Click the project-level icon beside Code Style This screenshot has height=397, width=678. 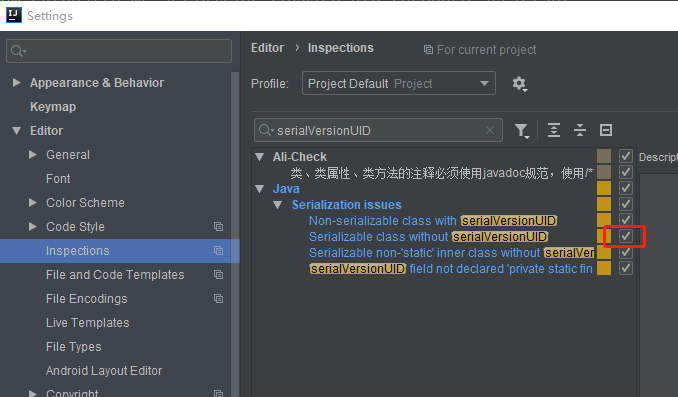[218, 227]
